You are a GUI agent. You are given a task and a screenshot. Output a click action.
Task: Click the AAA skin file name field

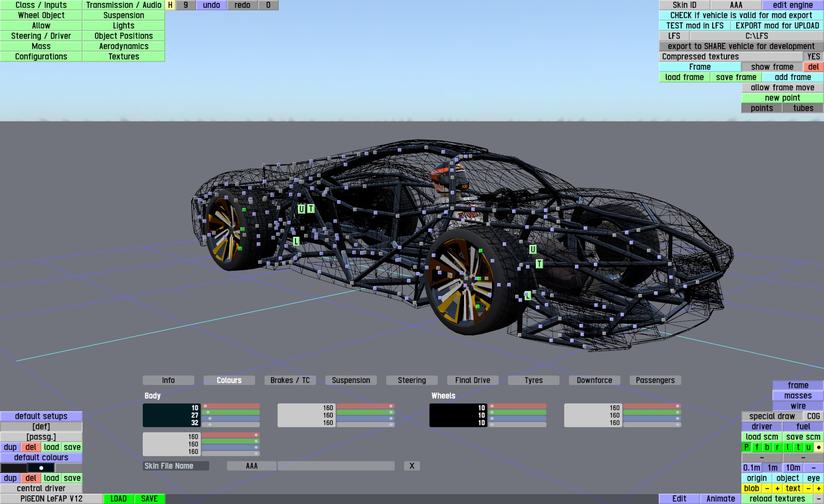pos(252,466)
